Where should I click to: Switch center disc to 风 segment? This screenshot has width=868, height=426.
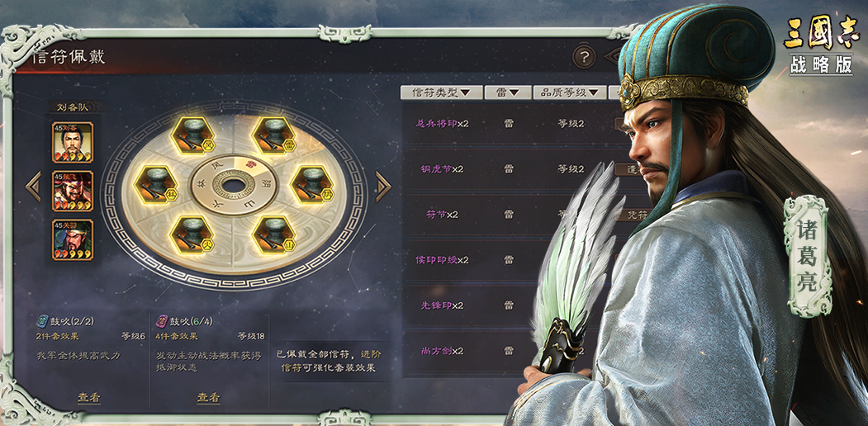[x=217, y=165]
